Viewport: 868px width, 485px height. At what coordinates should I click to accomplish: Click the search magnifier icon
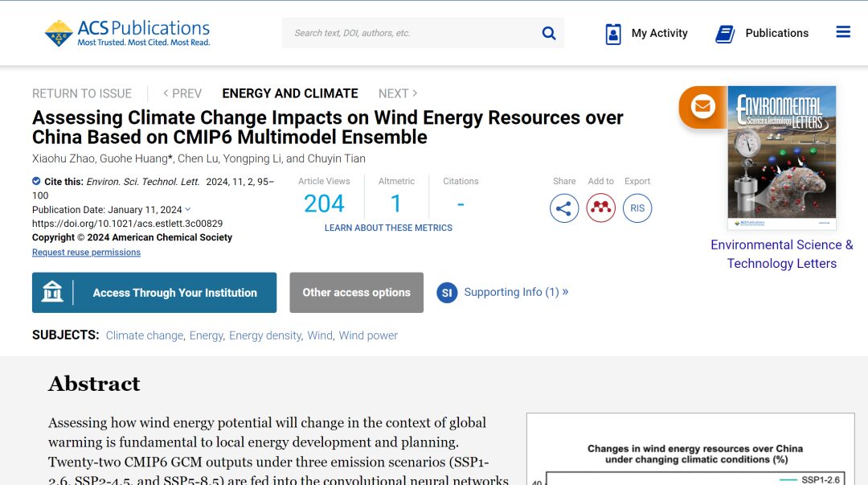click(x=549, y=33)
